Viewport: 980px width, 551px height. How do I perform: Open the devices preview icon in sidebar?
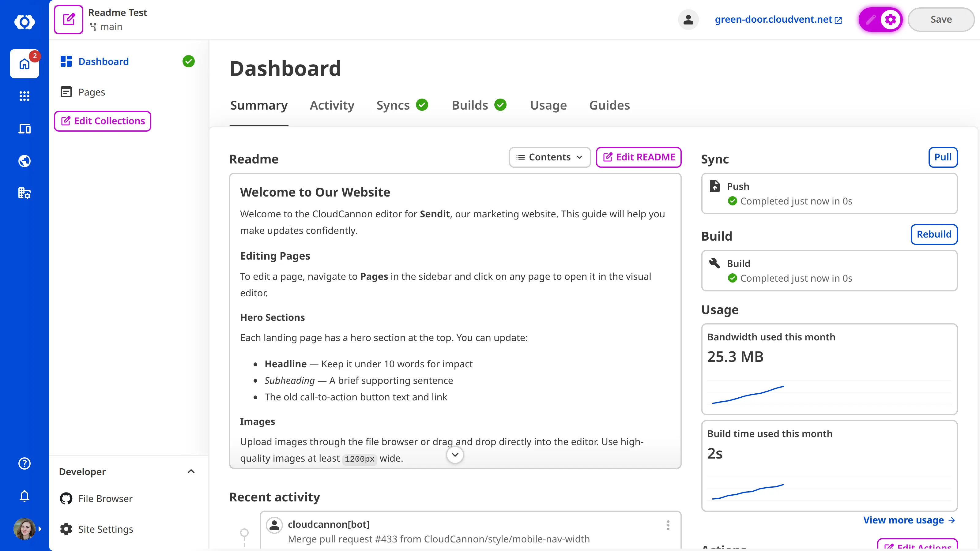[x=24, y=129]
